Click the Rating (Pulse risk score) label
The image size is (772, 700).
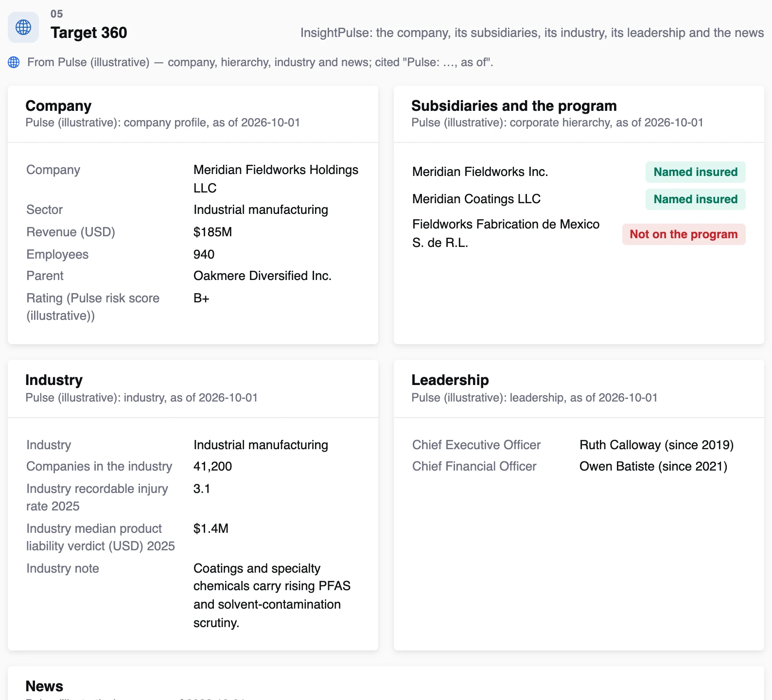93,307
